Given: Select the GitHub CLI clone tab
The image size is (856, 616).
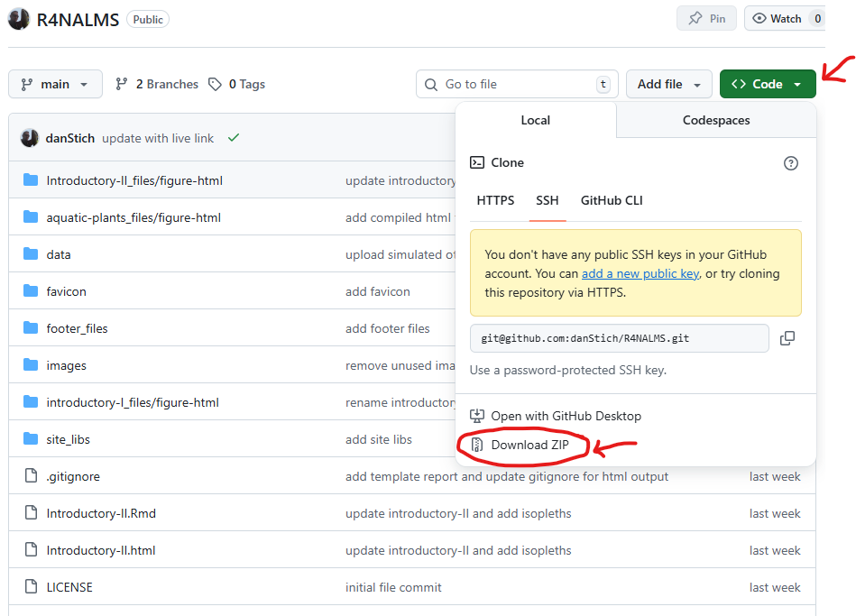Looking at the screenshot, I should pyautogui.click(x=612, y=200).
